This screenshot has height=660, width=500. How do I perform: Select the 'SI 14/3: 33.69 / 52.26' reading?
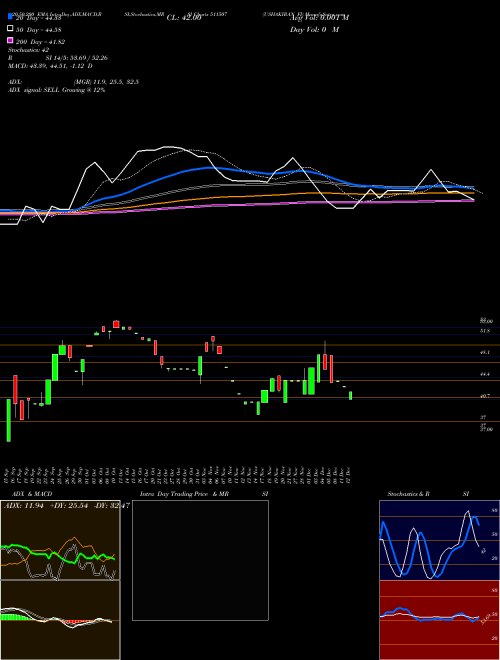point(77,58)
